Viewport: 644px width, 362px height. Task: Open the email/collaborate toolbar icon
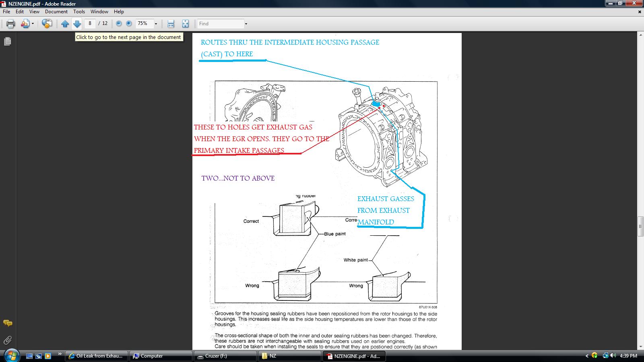47,24
